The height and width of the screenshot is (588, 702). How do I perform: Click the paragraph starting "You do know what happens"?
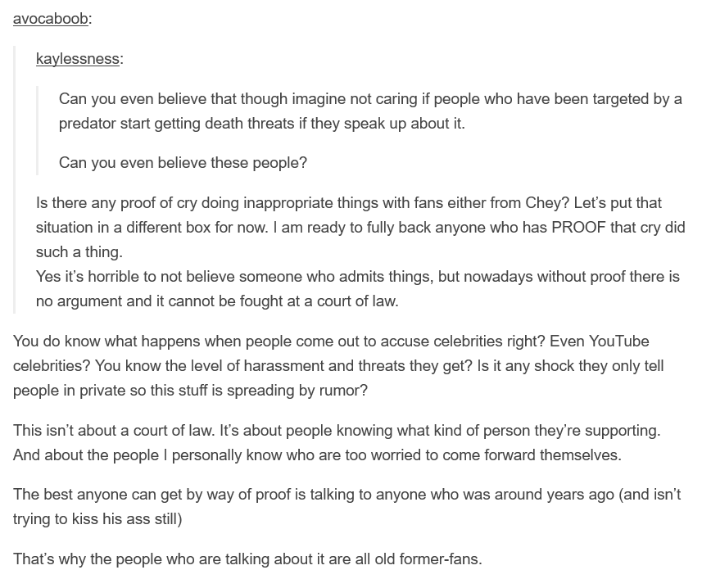[338, 365]
